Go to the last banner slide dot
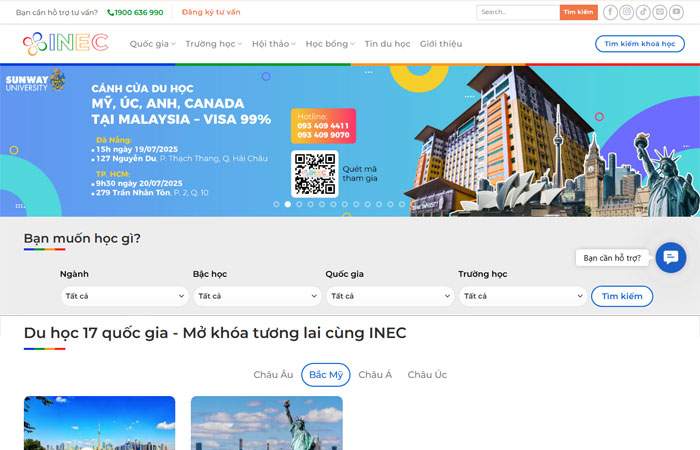The image size is (700, 450). (x=402, y=204)
